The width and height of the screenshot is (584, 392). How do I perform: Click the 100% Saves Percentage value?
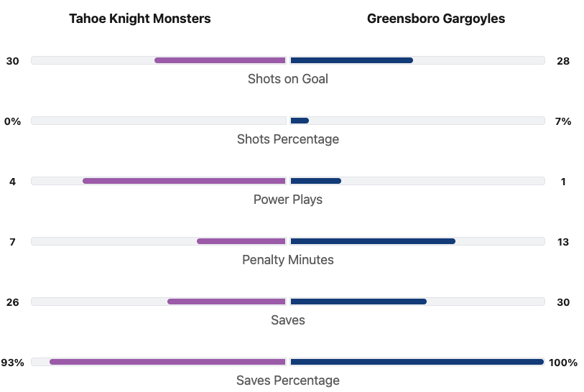point(563,363)
